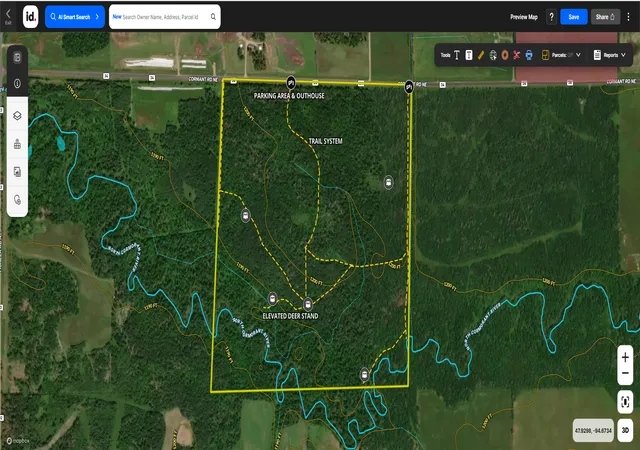Viewport: 640px width, 450px height.
Task: Click the Share button
Action: click(x=605, y=17)
